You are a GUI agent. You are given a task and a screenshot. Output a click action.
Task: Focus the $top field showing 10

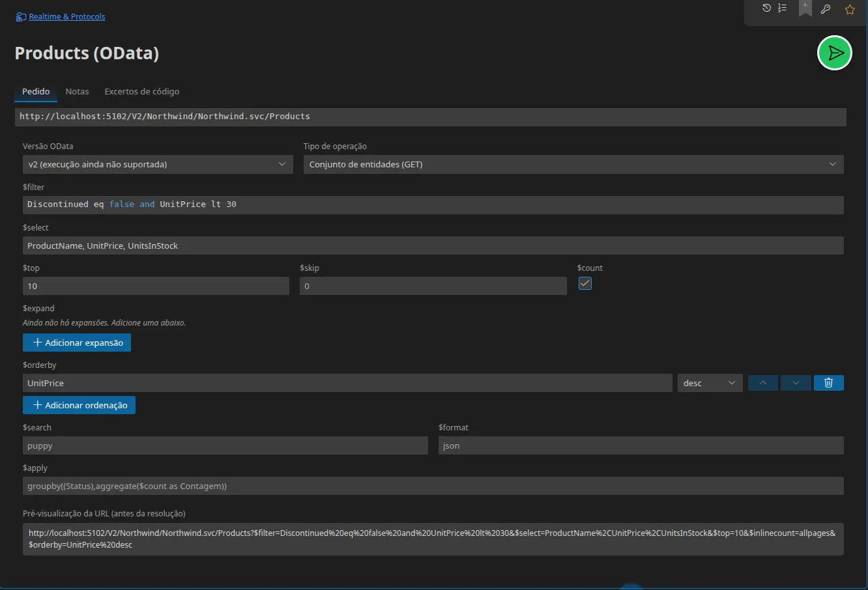(156, 286)
